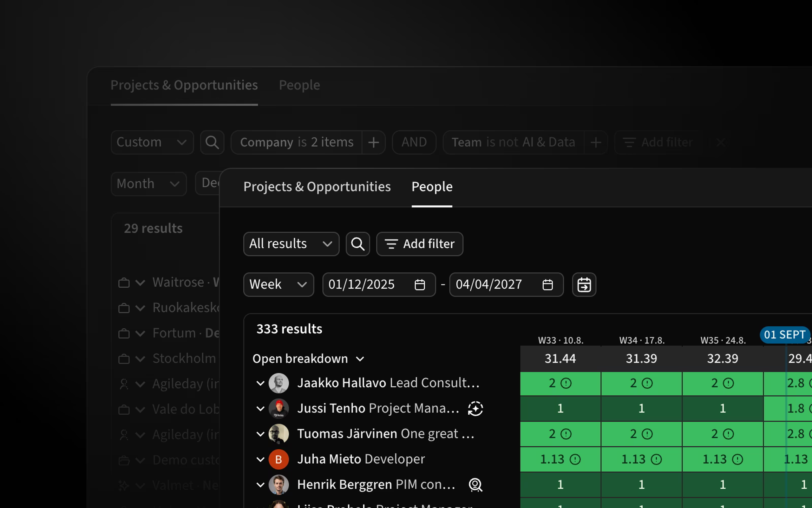Click the W35 · 24.8. column header
The width and height of the screenshot is (812, 508).
pyautogui.click(x=723, y=340)
